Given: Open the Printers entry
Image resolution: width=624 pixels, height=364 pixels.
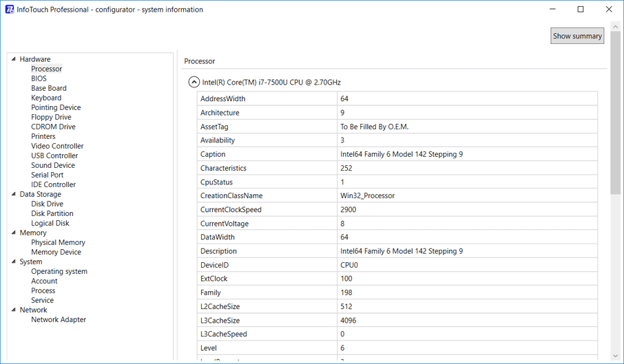Looking at the screenshot, I should pyautogui.click(x=43, y=136).
